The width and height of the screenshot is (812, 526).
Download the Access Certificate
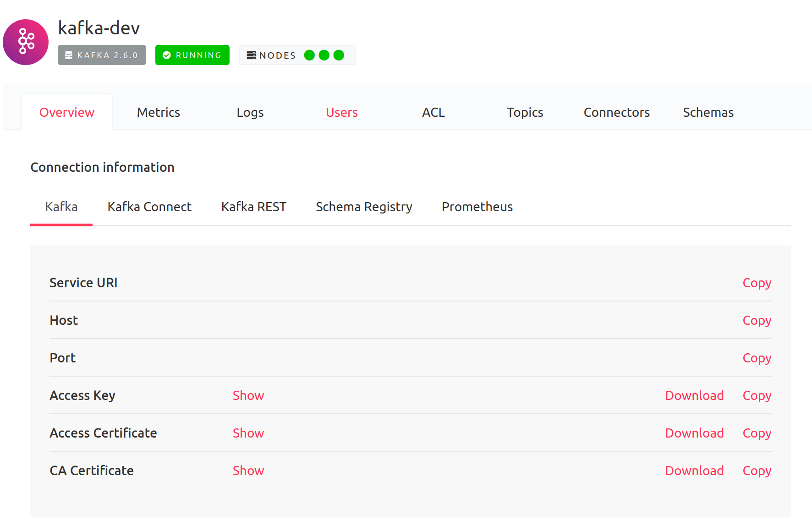click(695, 433)
